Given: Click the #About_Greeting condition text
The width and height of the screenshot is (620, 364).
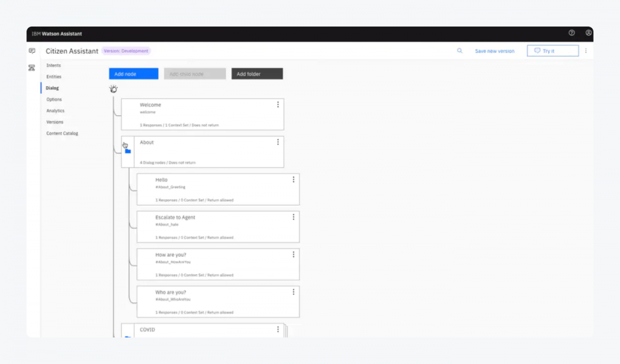Looking at the screenshot, I should click(171, 187).
